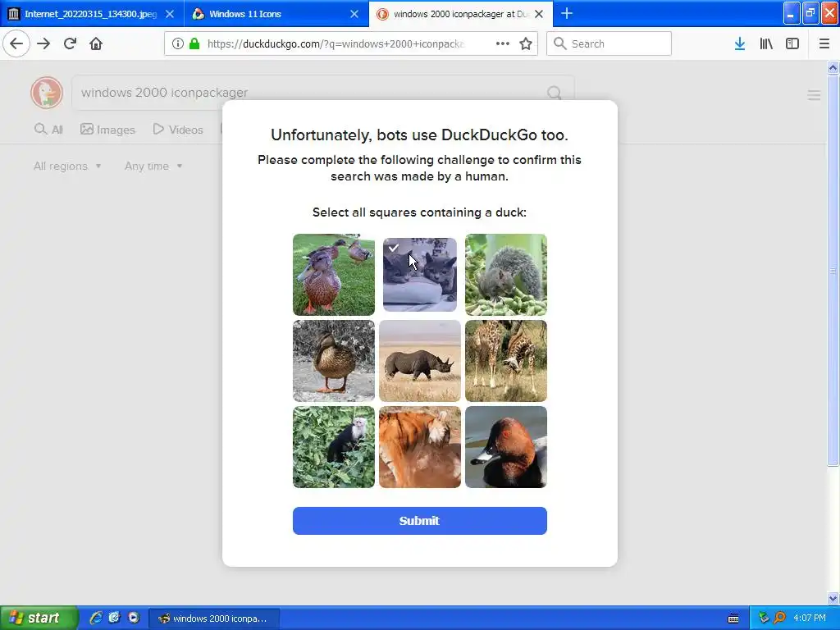The image size is (840, 630).
Task: Select the brown duck on sand square
Action: [x=334, y=361]
